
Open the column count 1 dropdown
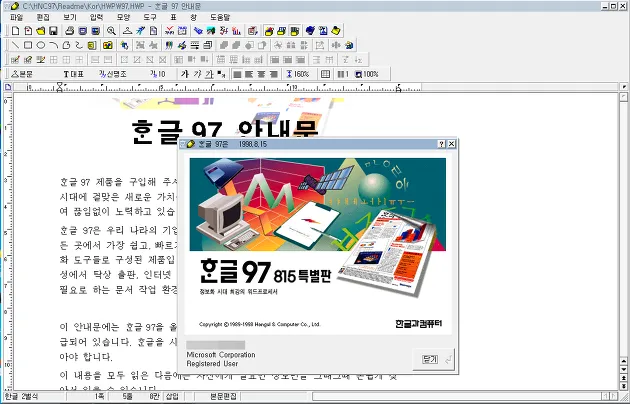(x=343, y=74)
